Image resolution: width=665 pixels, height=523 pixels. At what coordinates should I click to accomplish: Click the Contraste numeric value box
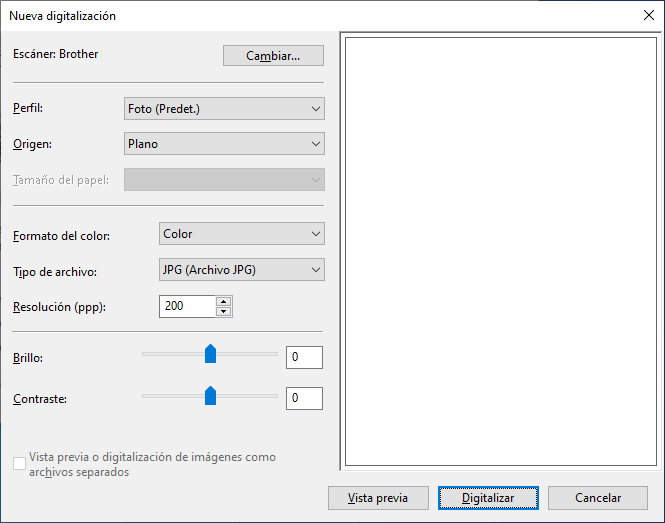click(304, 398)
